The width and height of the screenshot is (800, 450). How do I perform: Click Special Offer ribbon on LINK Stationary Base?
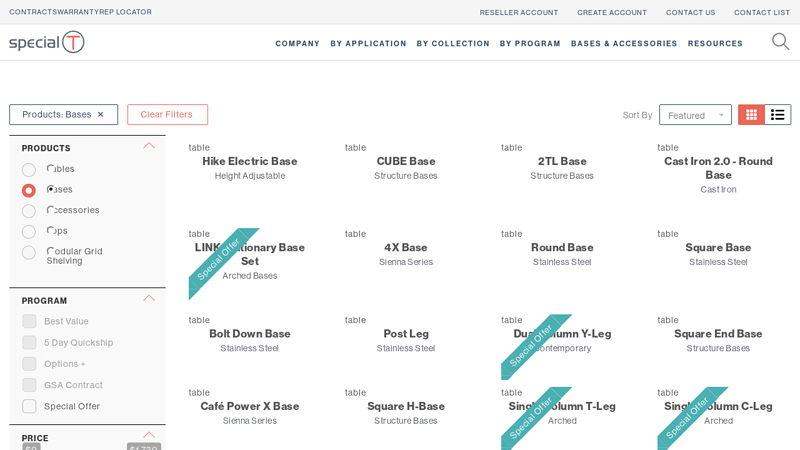pyautogui.click(x=217, y=260)
